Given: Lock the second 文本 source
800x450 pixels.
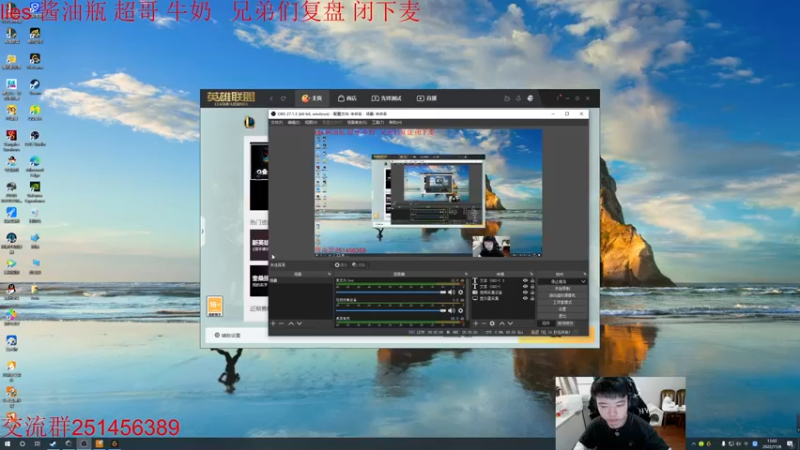Looking at the screenshot, I should tap(532, 286).
